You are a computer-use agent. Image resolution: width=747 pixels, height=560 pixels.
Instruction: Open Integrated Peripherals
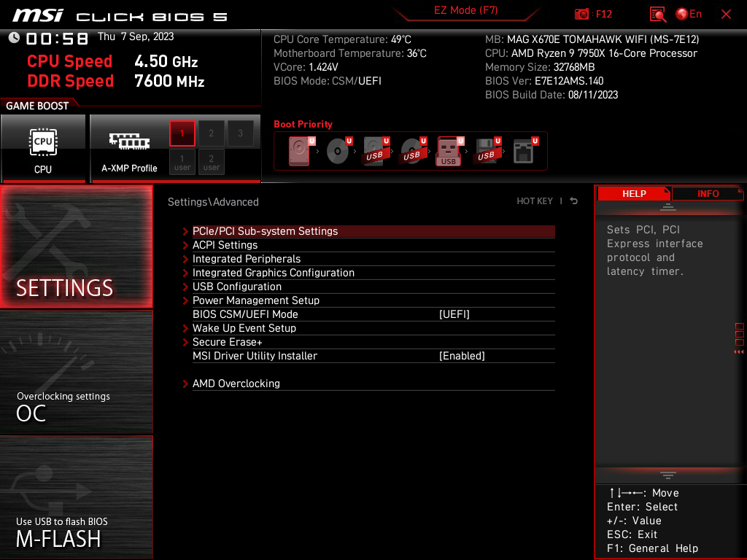pyautogui.click(x=373, y=259)
